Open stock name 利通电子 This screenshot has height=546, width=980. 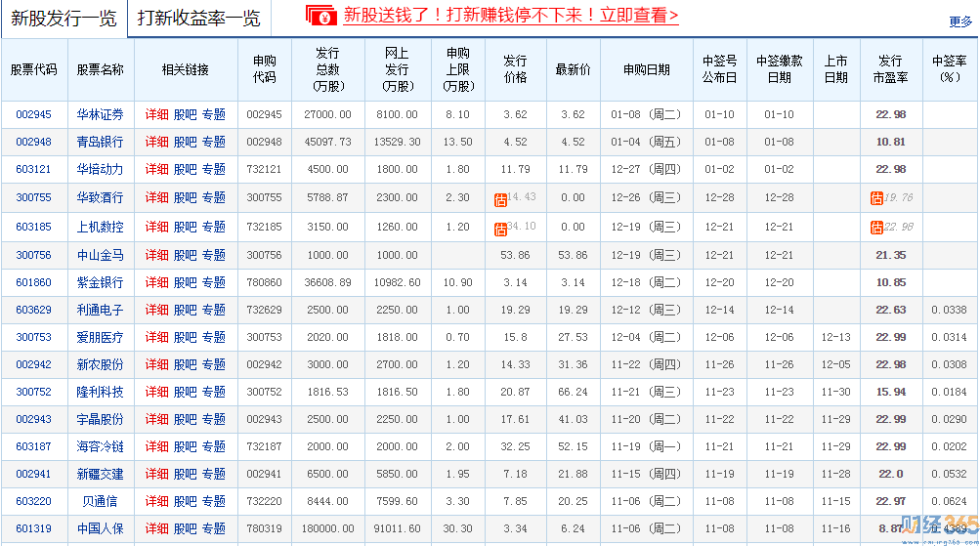coord(100,310)
